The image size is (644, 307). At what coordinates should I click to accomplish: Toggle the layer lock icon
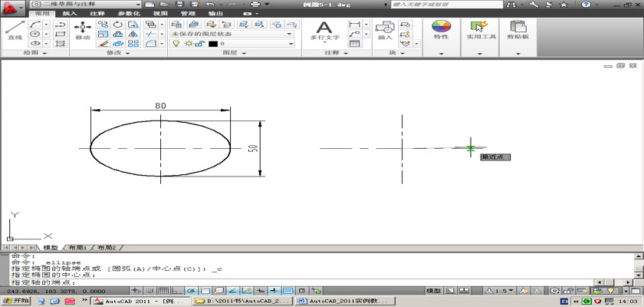[199, 45]
